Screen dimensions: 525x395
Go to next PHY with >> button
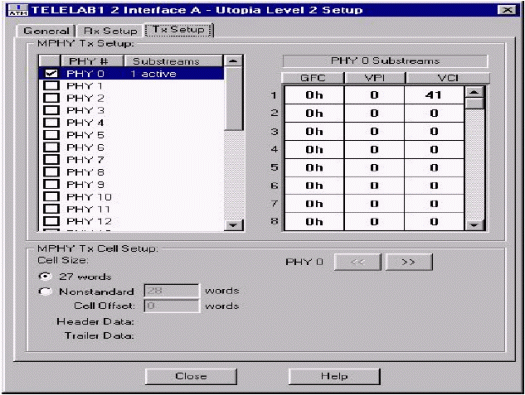click(409, 262)
